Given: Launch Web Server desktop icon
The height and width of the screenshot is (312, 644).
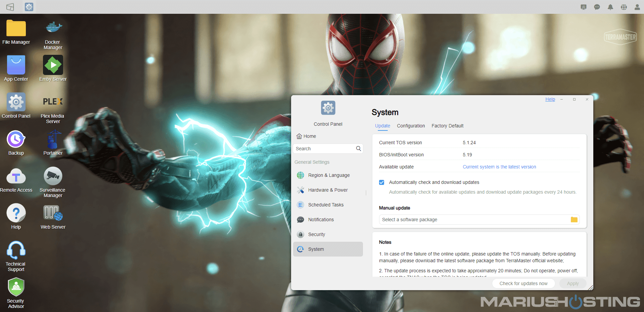Looking at the screenshot, I should pos(53,217).
